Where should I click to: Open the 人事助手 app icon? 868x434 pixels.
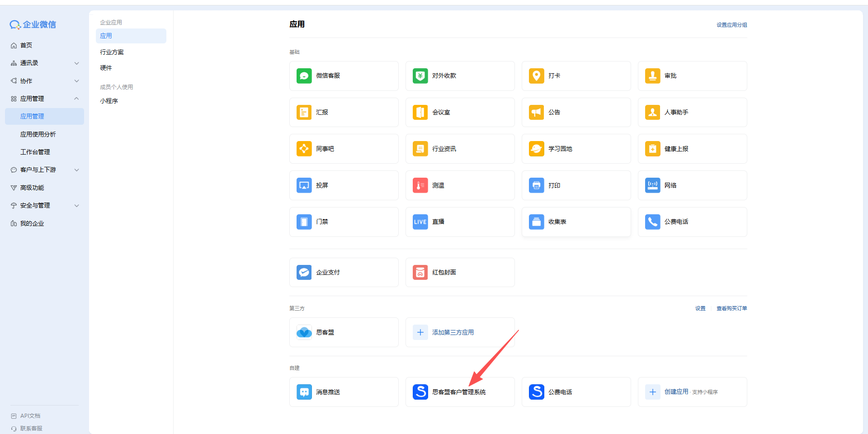652,112
